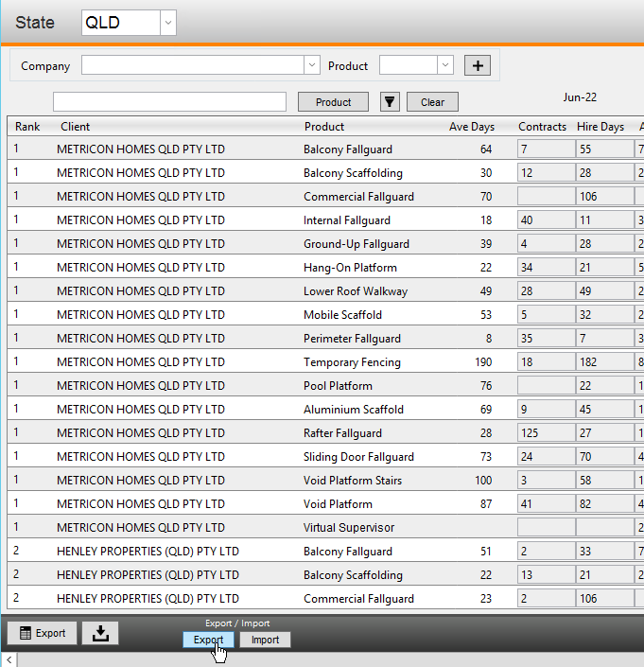The height and width of the screenshot is (667, 644).
Task: Click the Ave Days column header
Action: point(472,127)
